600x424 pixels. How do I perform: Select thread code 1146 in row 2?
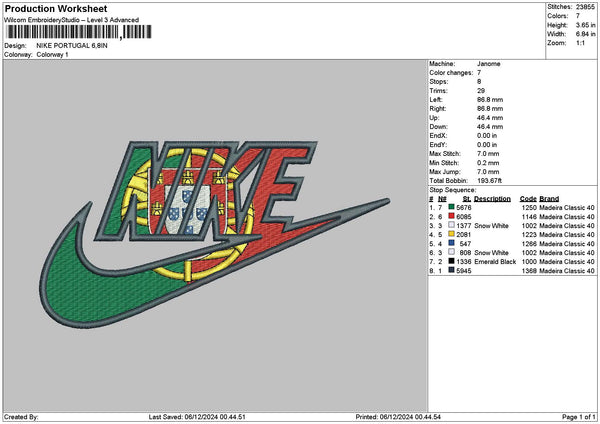pyautogui.click(x=529, y=217)
